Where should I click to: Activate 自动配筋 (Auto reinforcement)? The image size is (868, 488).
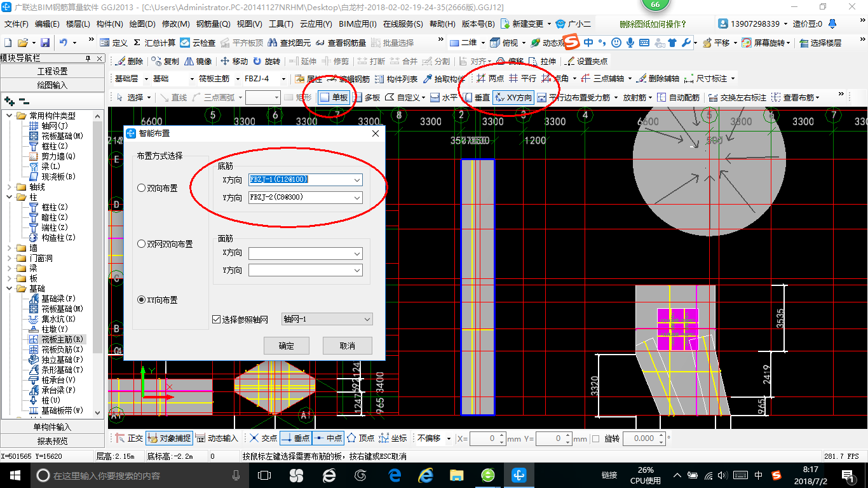coord(678,97)
